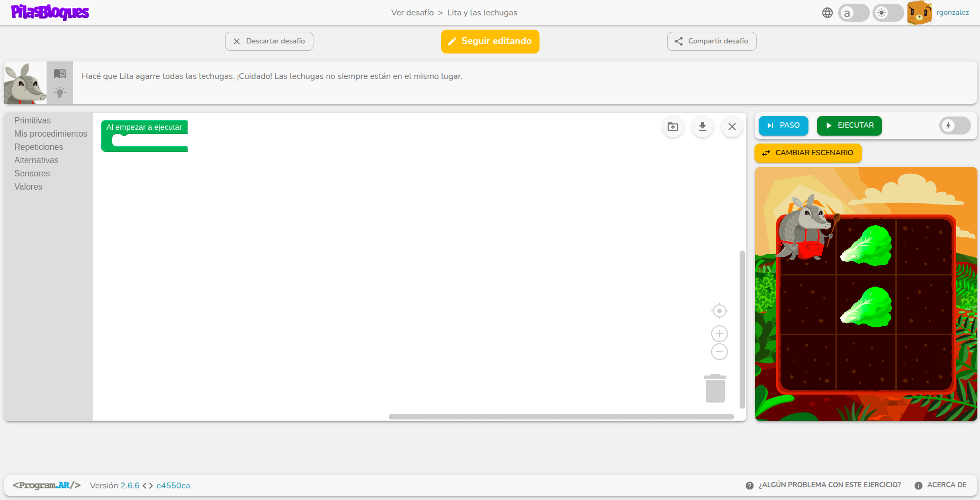Toggle the simple font reading switch
The image size is (980, 500).
853,13
